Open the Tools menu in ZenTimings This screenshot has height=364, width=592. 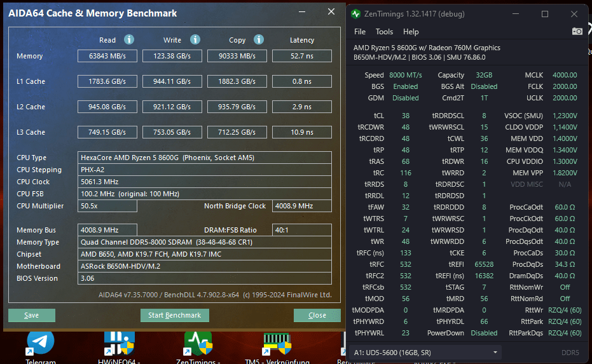384,32
